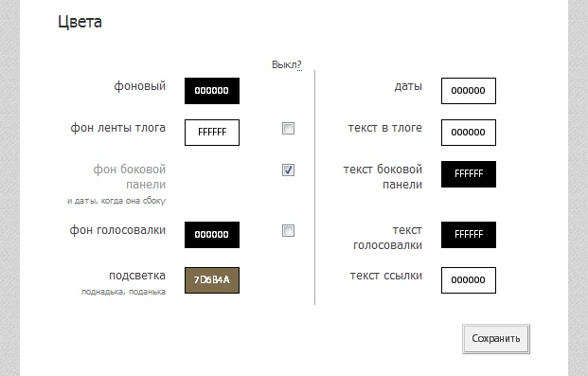Click the подсветка label text
This screenshot has height=376, width=588.
click(137, 276)
